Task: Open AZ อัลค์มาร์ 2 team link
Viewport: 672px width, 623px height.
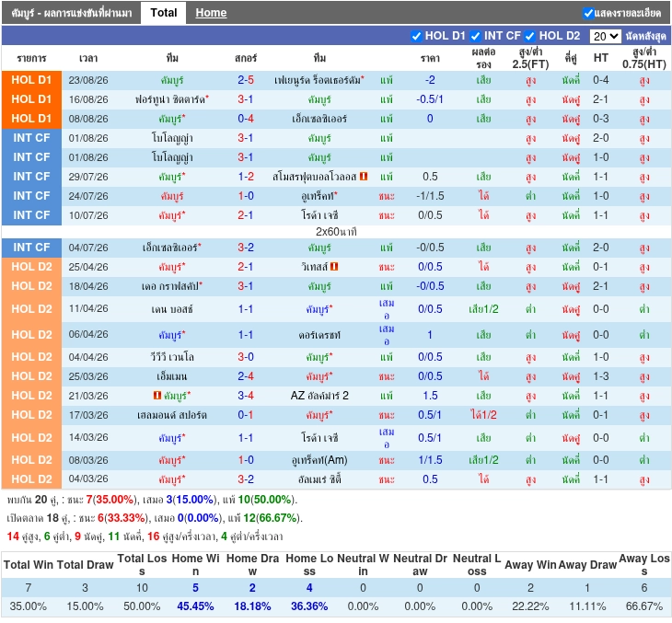Action: pyautogui.click(x=319, y=396)
